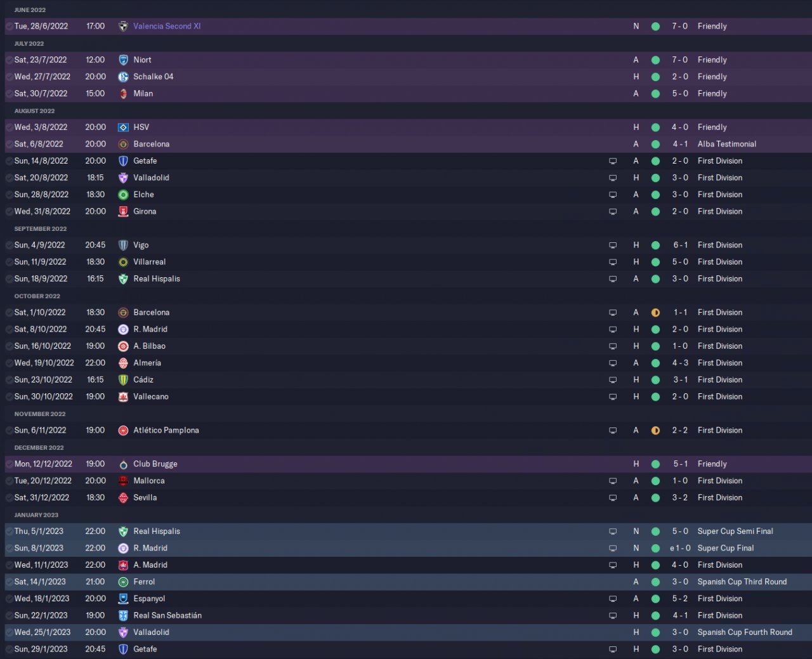Click the Cádiz club badge
The image size is (812, 659).
123,380
